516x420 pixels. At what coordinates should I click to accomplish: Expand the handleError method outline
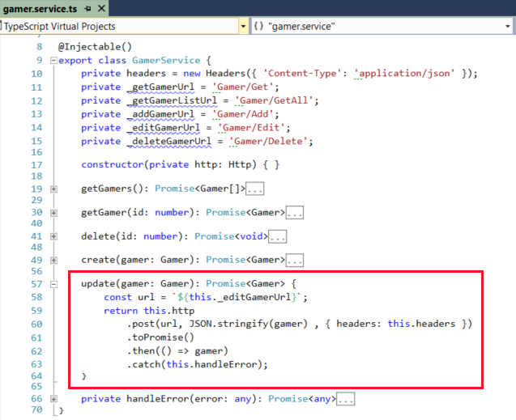click(x=53, y=399)
